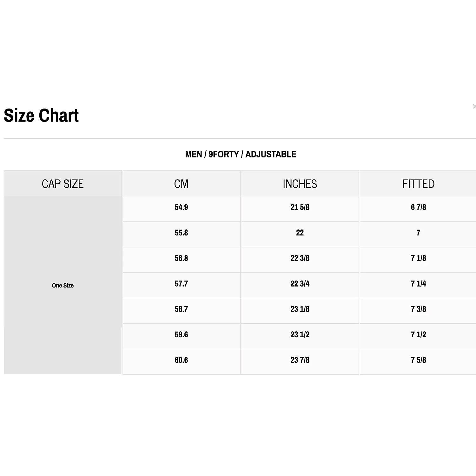Click the CAP SIZE column header
Screen dimensions: 476x476
(63, 184)
